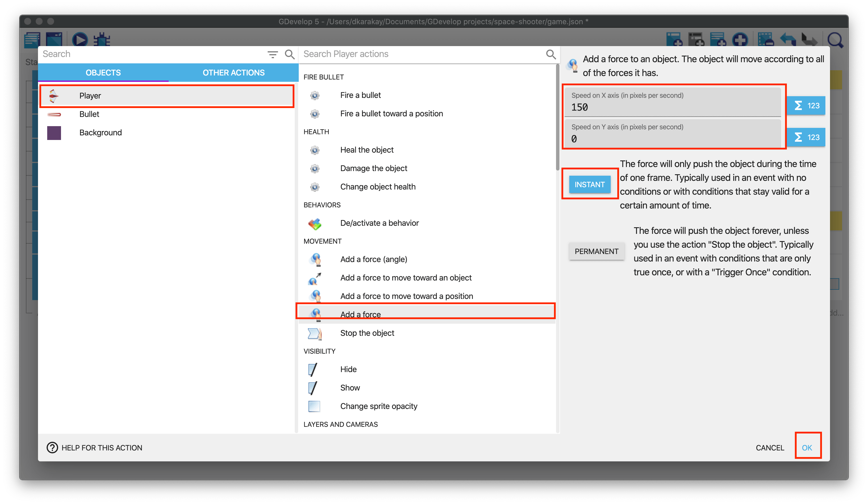Open expression editor for X axis speed
The image size is (868, 504).
pos(806,105)
